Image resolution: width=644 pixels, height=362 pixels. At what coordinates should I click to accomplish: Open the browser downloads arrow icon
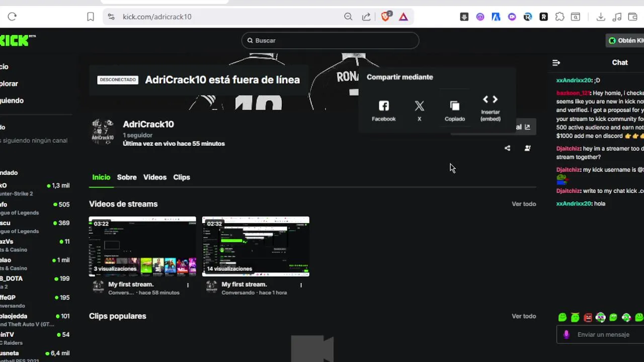click(601, 17)
